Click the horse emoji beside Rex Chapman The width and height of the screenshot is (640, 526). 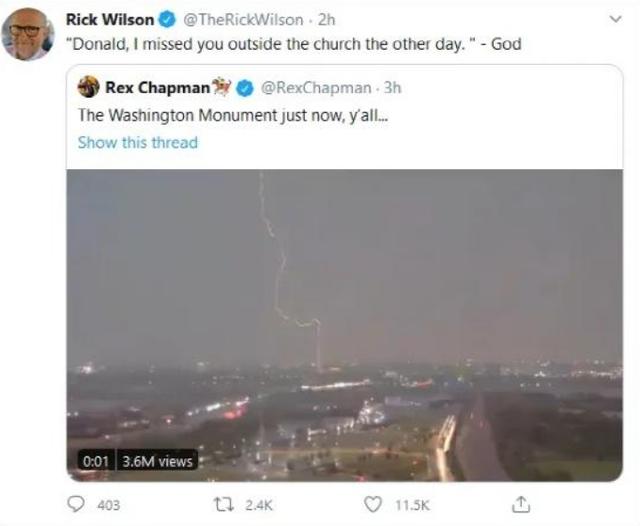tap(222, 87)
